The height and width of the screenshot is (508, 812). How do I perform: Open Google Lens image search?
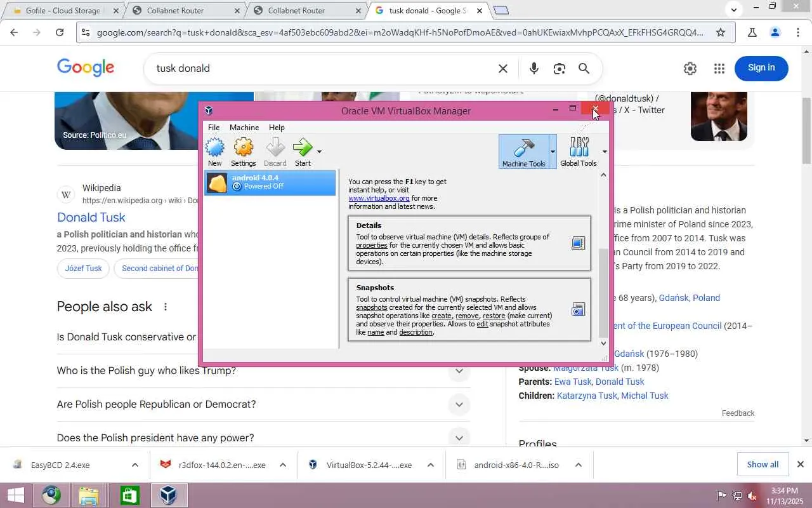559,69
